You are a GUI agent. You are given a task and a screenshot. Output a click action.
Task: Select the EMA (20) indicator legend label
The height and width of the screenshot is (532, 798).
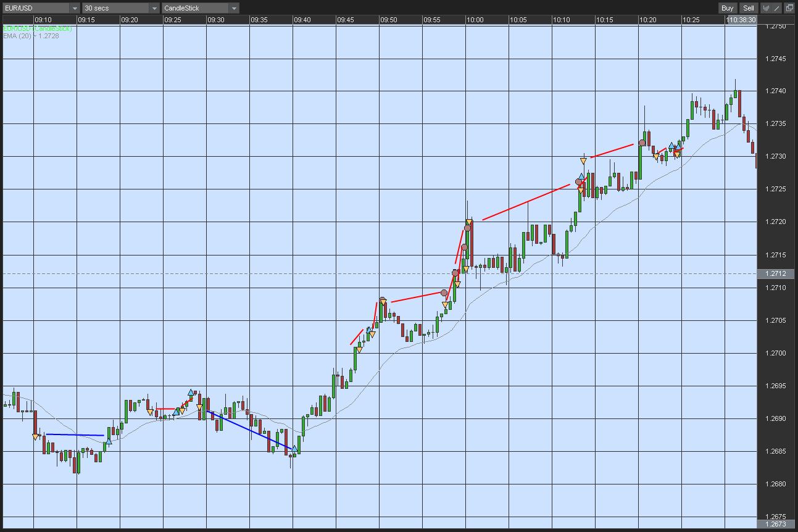click(x=31, y=36)
